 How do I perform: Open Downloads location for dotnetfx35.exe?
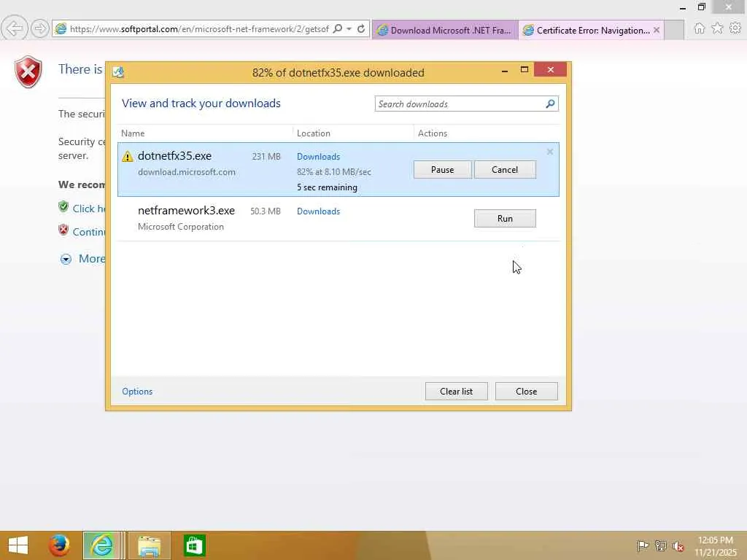coord(318,157)
